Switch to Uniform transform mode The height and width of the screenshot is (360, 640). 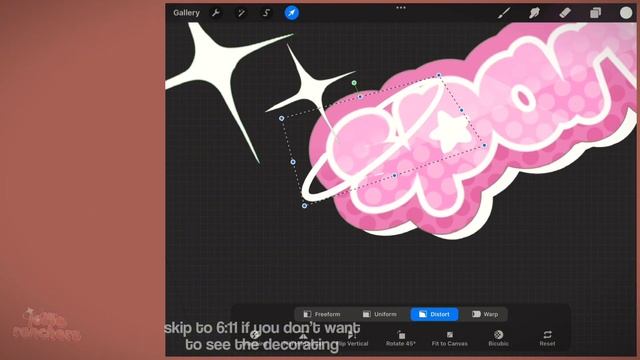(x=380, y=314)
